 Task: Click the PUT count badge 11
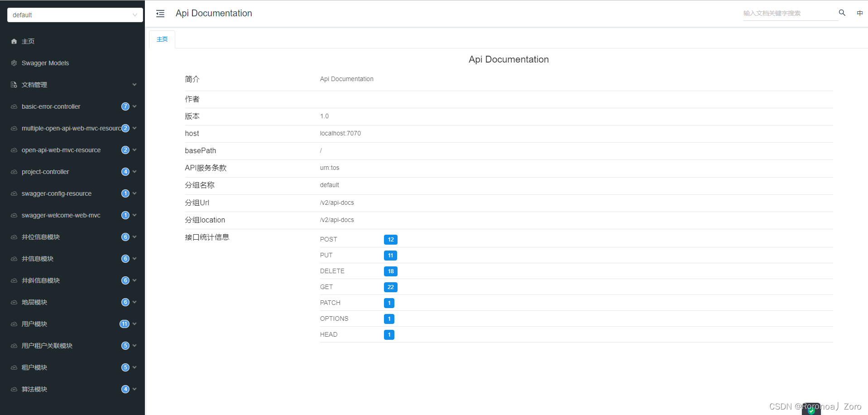390,256
